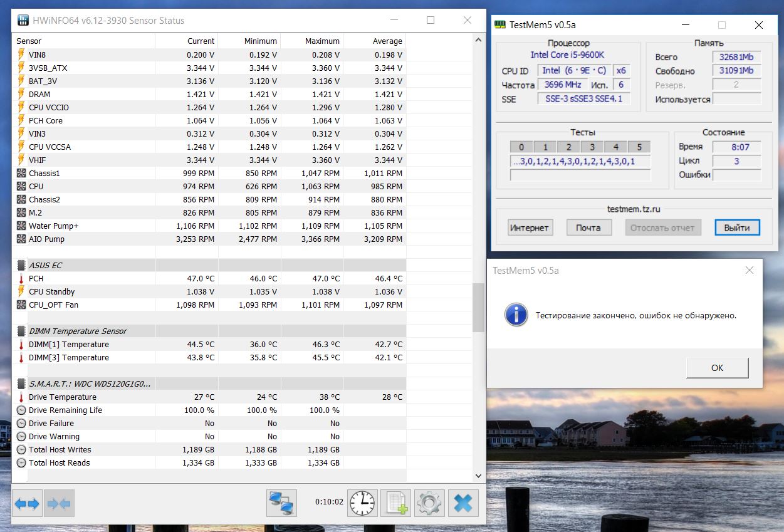Open the network remote monitoring icon
Screen dimensions: 784x532
click(282, 503)
